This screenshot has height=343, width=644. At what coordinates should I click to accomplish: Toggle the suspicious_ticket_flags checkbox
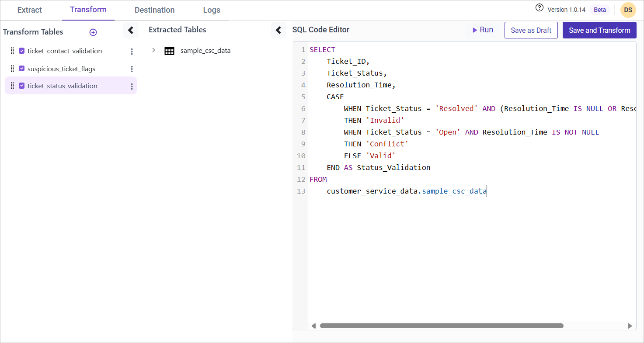tap(21, 69)
